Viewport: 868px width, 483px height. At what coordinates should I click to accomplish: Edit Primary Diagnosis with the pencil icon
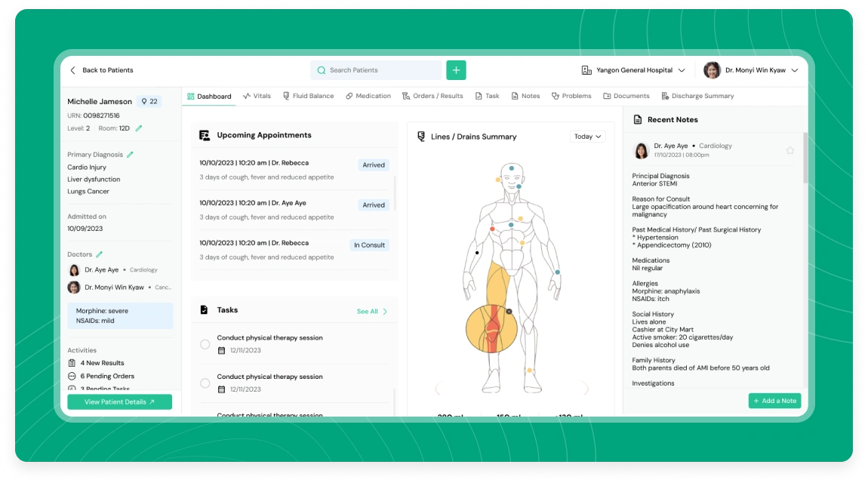click(130, 155)
